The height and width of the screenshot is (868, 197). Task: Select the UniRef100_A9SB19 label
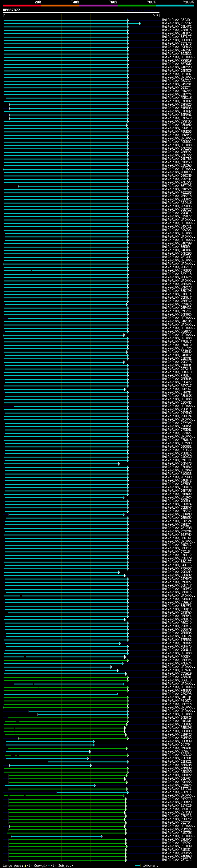(x=177, y=61)
